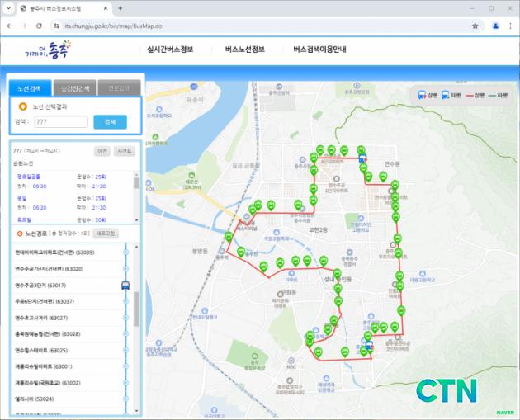This screenshot has width=520, height=420.
Task: Click the 순환노선 route type label
Action: 23,163
